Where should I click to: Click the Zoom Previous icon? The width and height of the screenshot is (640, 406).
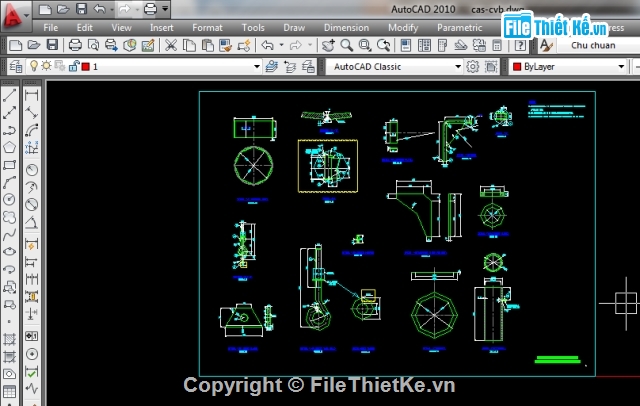384,45
